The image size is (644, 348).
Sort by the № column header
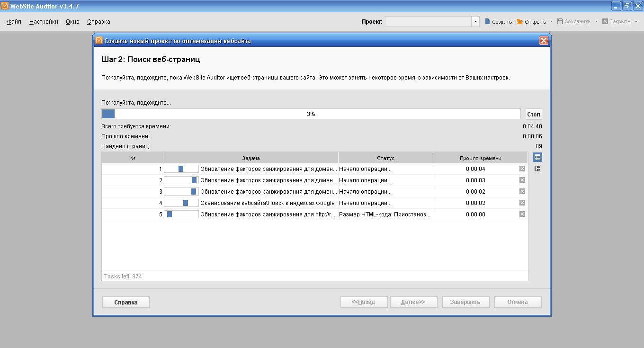point(133,158)
